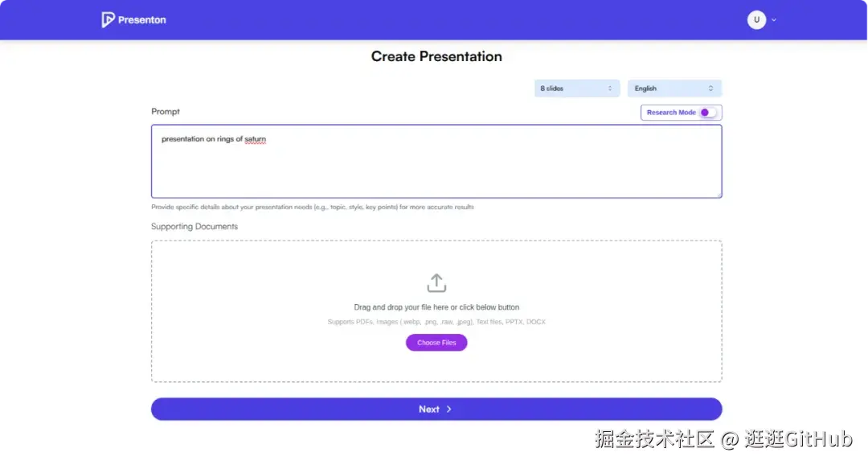Click the Presenton brand name in the navbar
868x465 pixels.
click(x=142, y=19)
